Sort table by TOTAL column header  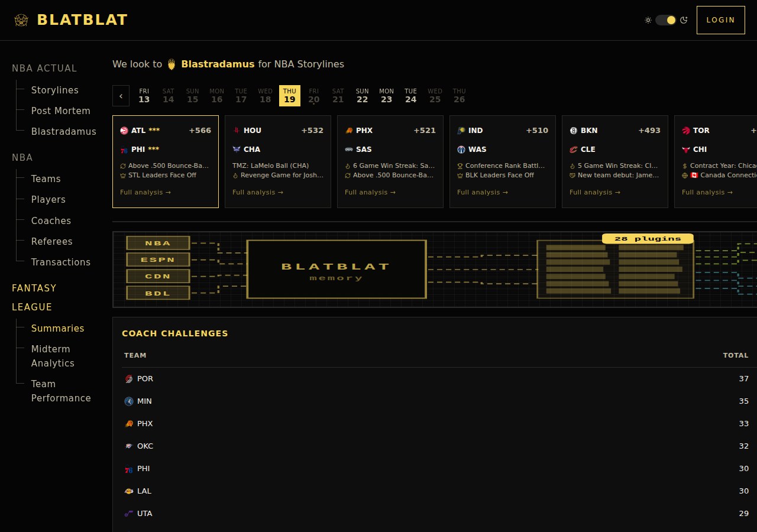(735, 355)
